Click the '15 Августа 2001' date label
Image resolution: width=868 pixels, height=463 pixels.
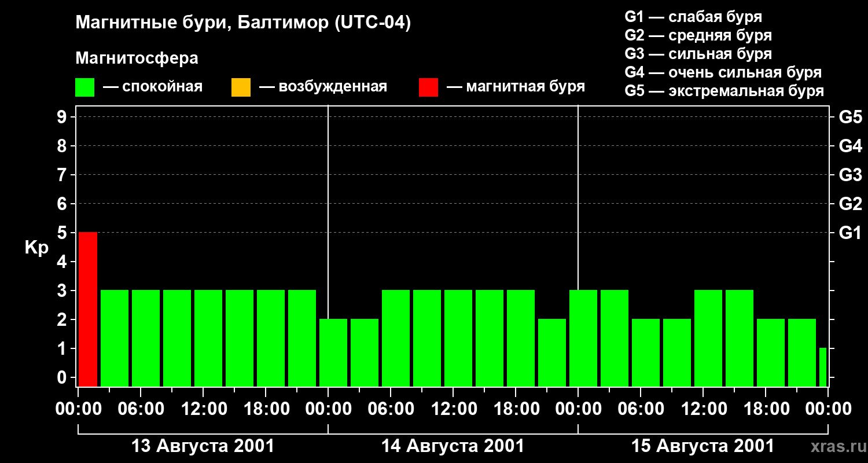(x=703, y=446)
